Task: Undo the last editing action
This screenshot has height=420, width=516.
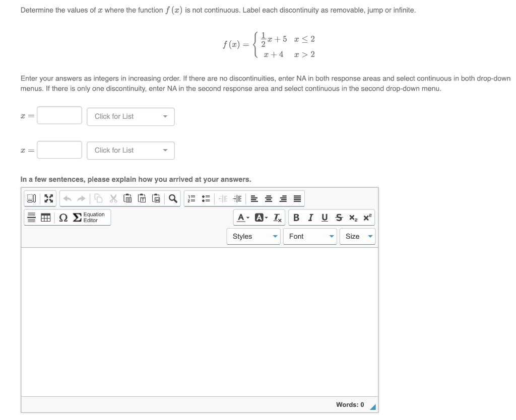Action: [x=67, y=198]
